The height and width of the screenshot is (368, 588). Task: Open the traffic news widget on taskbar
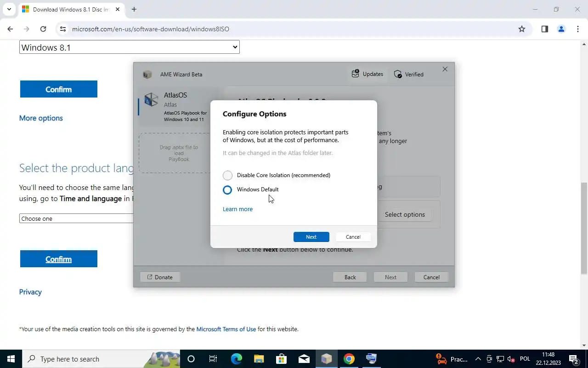[x=452, y=359]
